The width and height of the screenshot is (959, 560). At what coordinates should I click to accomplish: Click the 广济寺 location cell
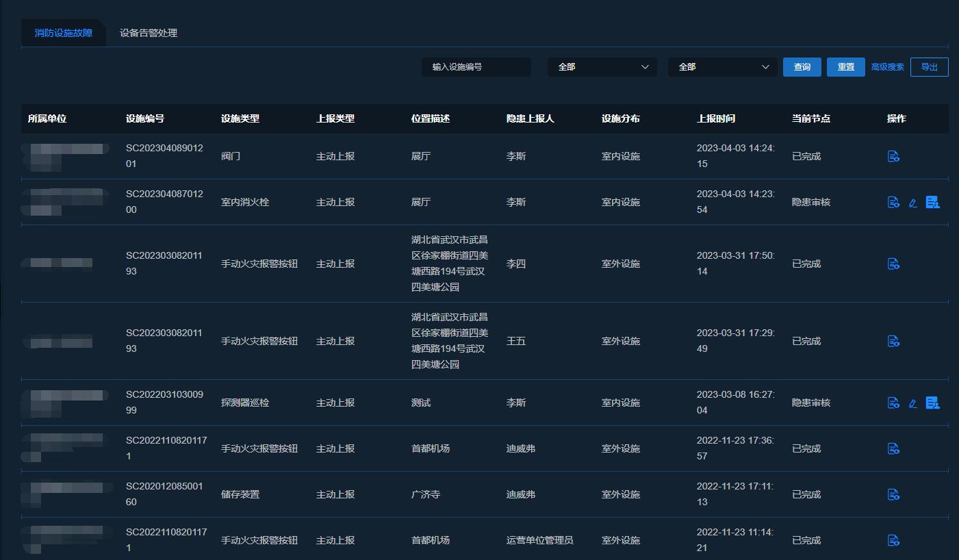426,494
